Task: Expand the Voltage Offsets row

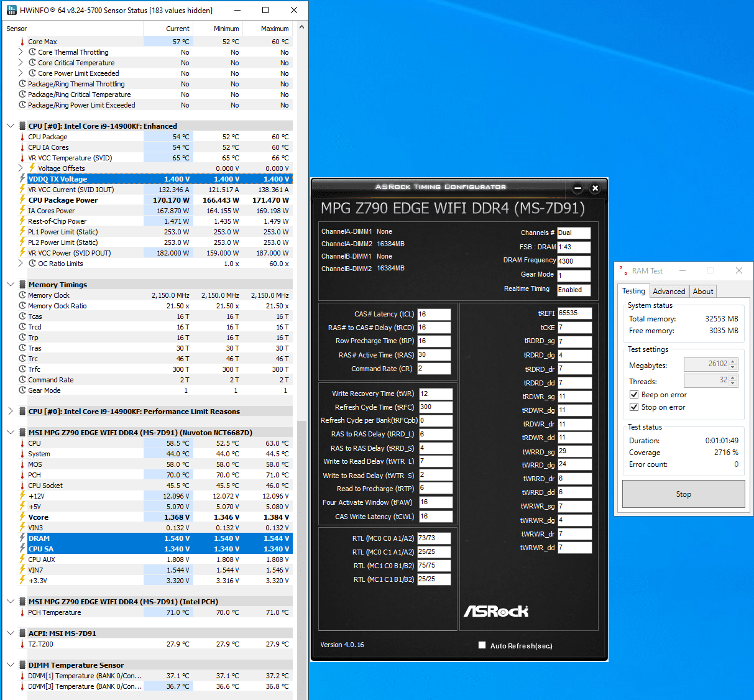Action: 21,168
